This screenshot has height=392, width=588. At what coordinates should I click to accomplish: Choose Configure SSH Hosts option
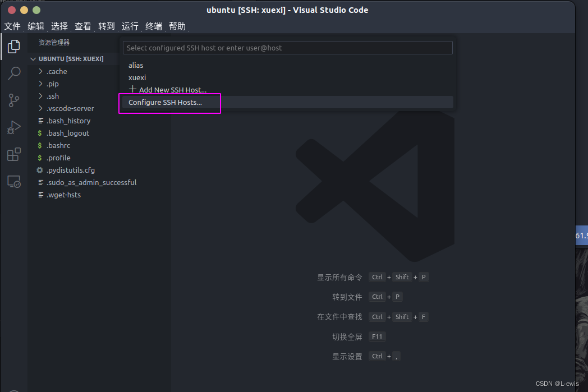288,102
